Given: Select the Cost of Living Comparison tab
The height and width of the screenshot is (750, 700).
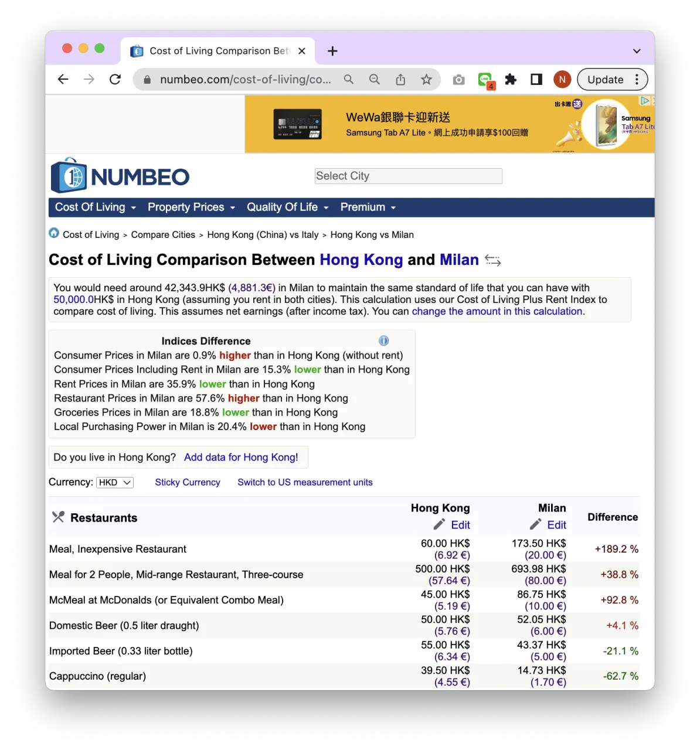Looking at the screenshot, I should coord(218,51).
